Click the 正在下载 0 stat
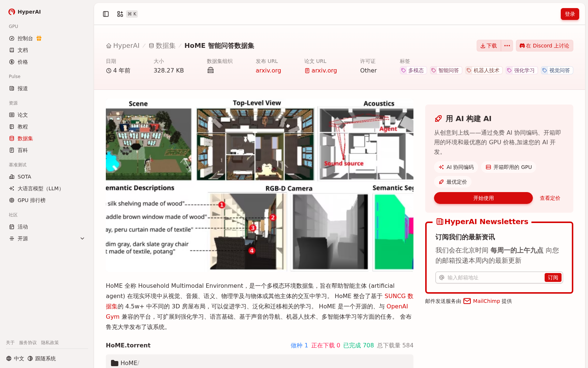This screenshot has height=368, width=588. click(326, 345)
